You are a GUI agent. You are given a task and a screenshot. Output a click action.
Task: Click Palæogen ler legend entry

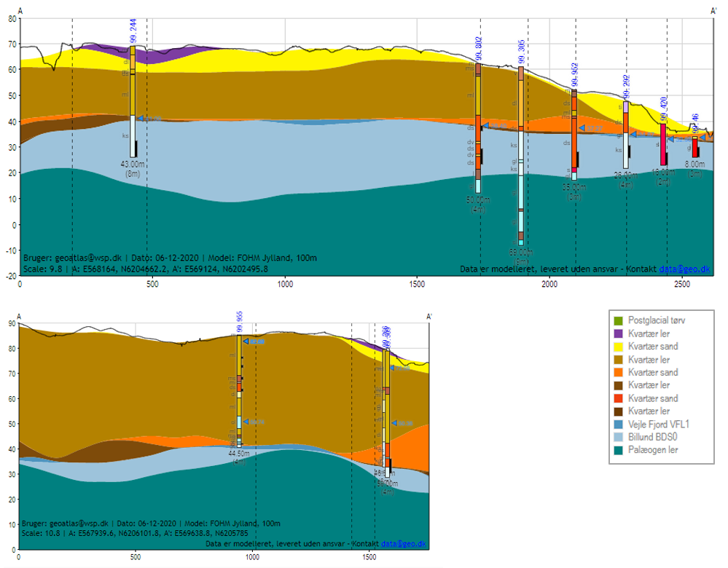pos(655,451)
